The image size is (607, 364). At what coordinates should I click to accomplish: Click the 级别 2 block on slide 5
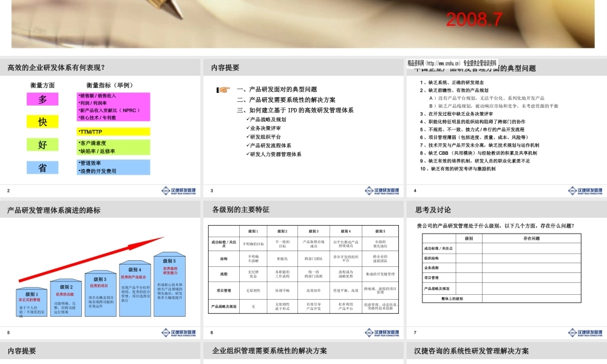(66, 297)
